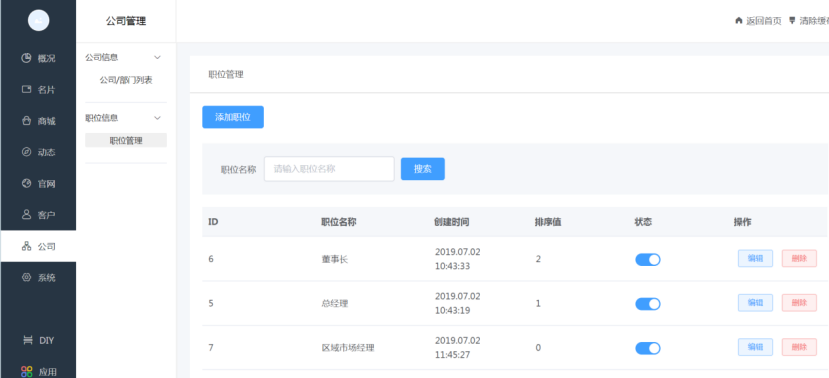
Task: Click the 官网 globe icon
Action: (26, 183)
